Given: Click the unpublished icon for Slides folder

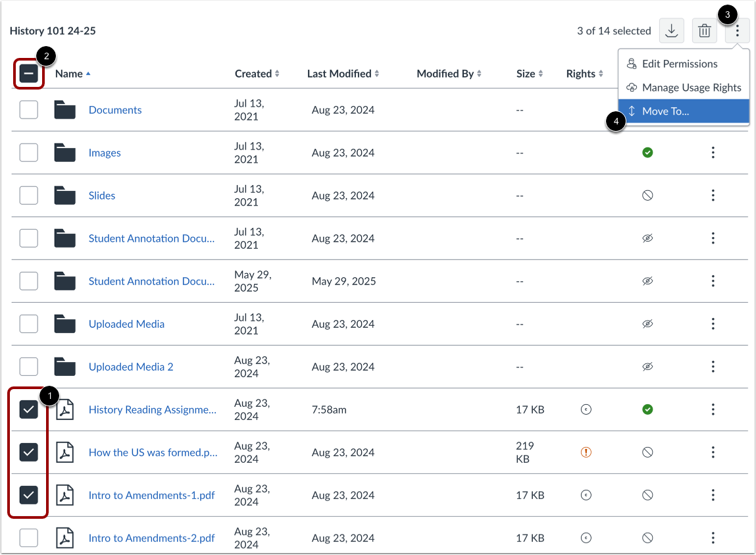Looking at the screenshot, I should [647, 196].
